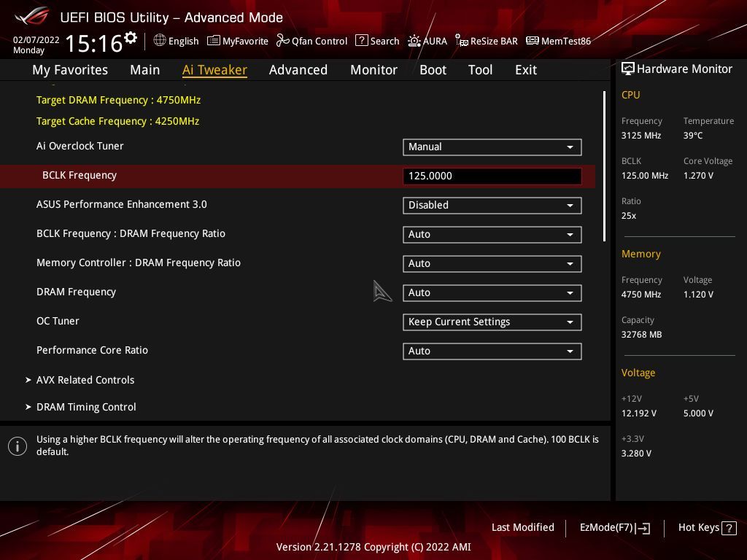747x560 pixels.
Task: Open the time settings gear icon
Action: [131, 38]
